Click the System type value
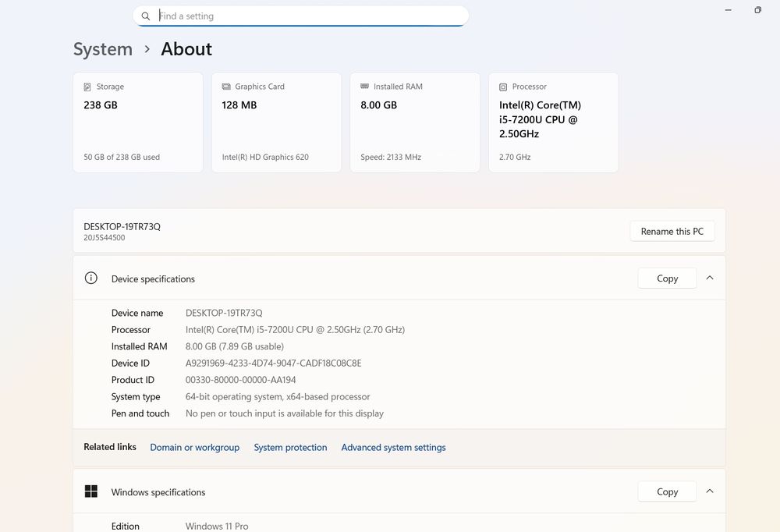The width and height of the screenshot is (780, 532). tap(278, 396)
